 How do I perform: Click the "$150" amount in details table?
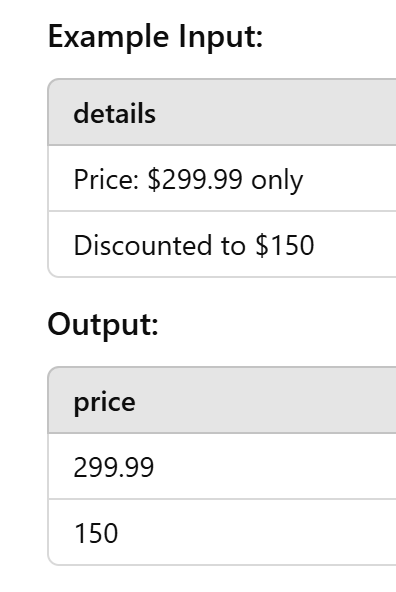[x=285, y=245]
